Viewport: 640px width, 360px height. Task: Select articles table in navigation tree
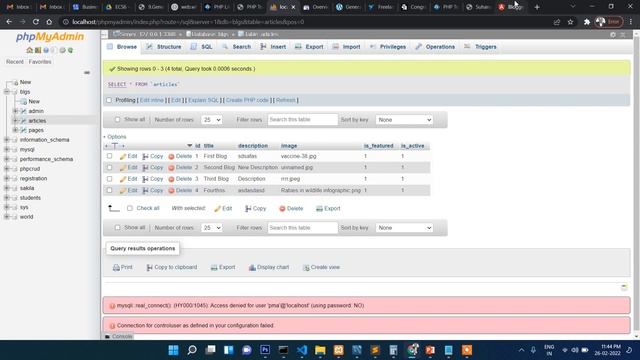click(37, 121)
